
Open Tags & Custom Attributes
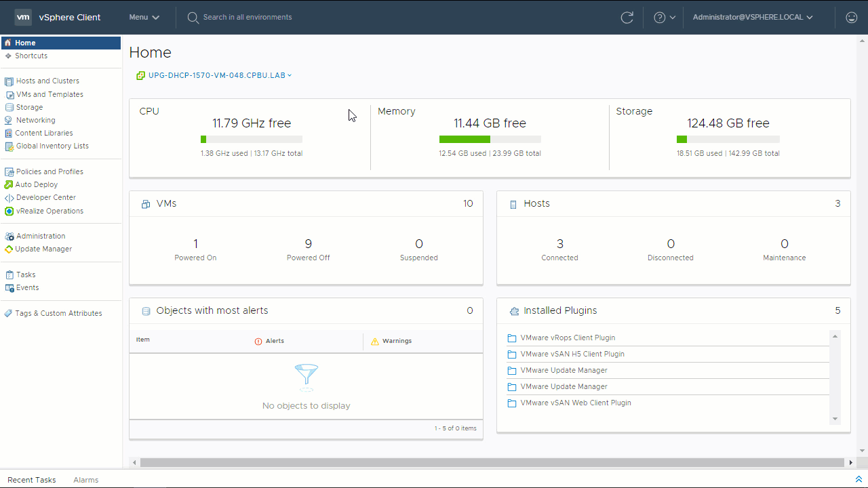(x=58, y=314)
